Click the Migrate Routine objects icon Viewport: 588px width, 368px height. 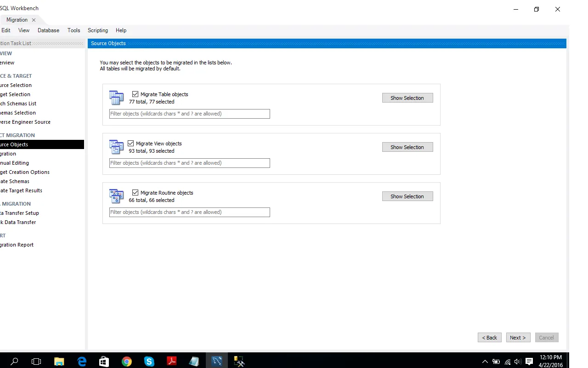(x=116, y=196)
